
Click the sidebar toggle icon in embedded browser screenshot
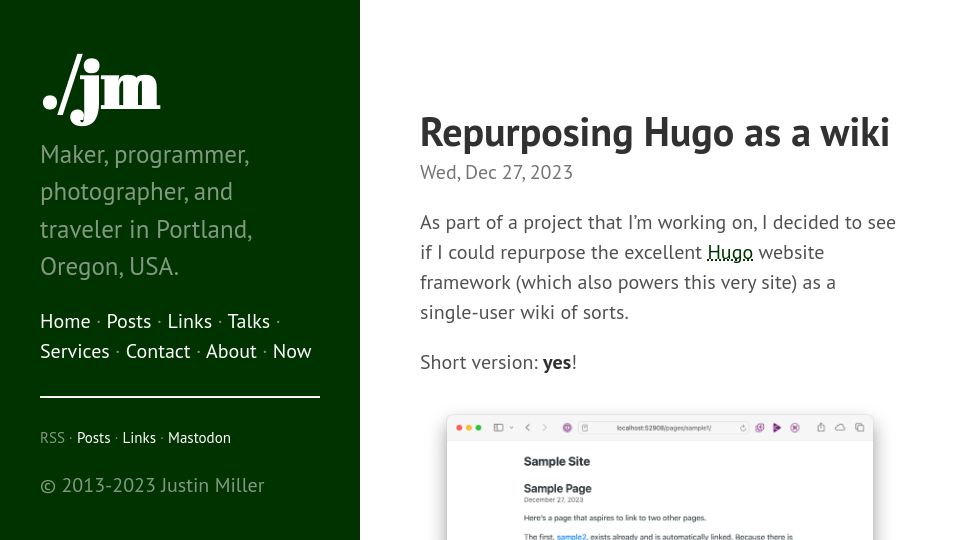(x=498, y=427)
